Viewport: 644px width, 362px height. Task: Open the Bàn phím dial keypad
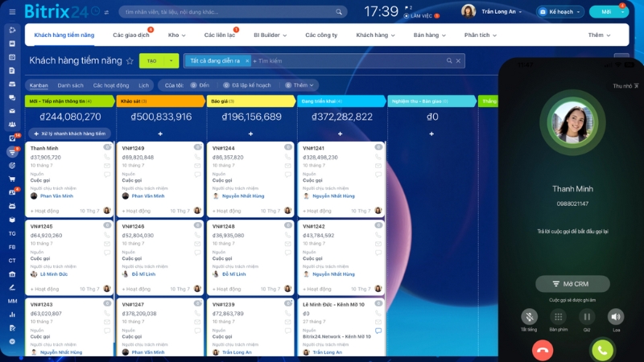point(558,317)
